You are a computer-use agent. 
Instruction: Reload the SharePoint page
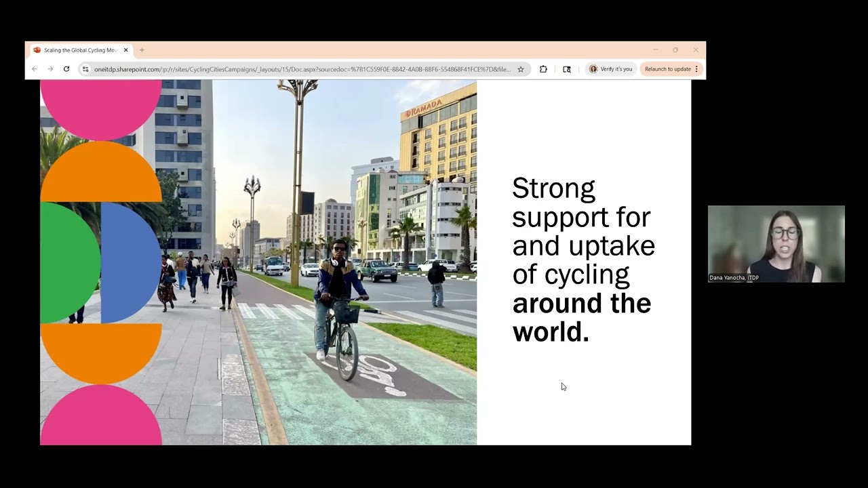click(66, 69)
